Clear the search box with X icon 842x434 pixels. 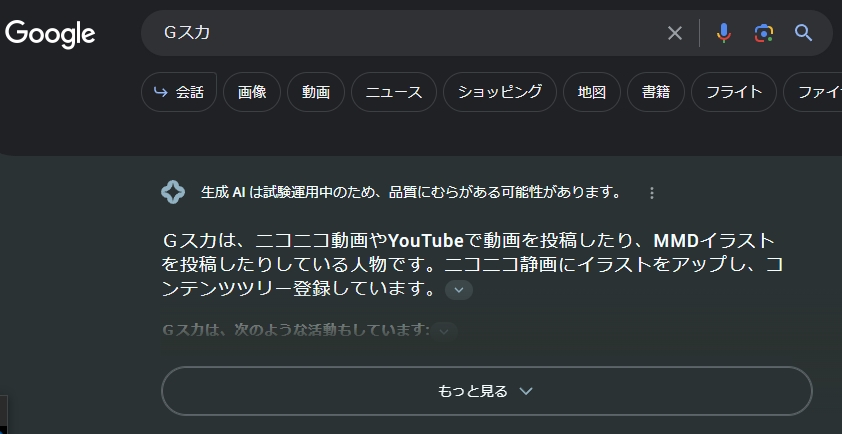[674, 33]
